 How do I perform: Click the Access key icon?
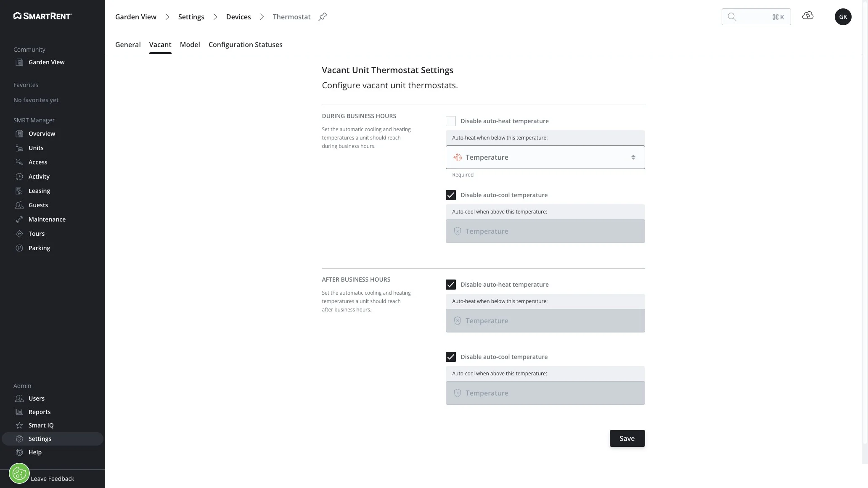(19, 162)
